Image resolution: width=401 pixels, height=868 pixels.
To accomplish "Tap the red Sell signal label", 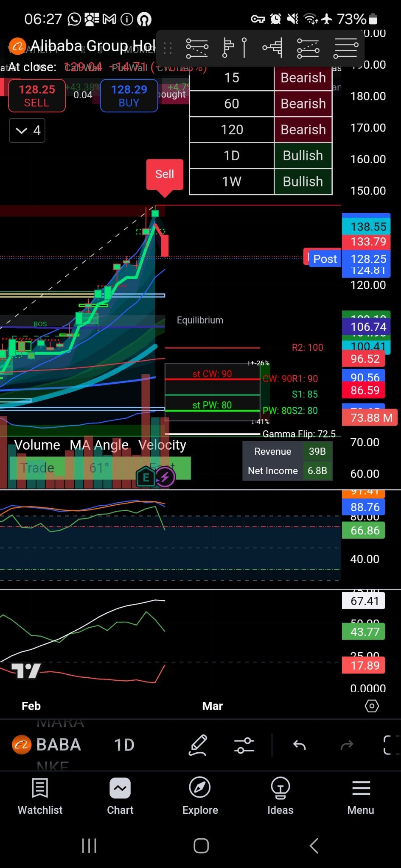I will [x=165, y=175].
